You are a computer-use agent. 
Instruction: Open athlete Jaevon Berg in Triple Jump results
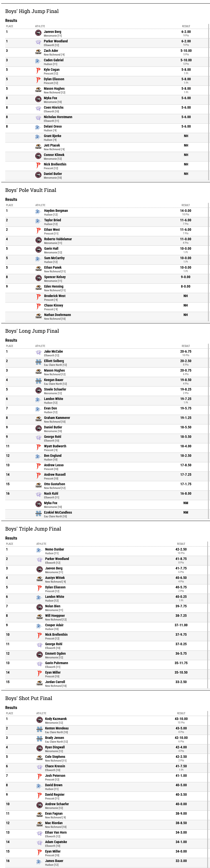54,568
